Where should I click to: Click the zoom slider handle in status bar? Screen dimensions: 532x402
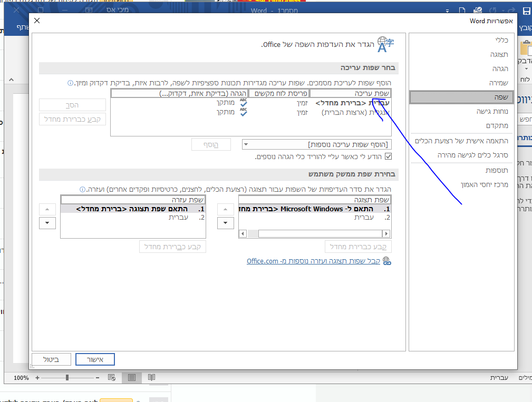67,378
